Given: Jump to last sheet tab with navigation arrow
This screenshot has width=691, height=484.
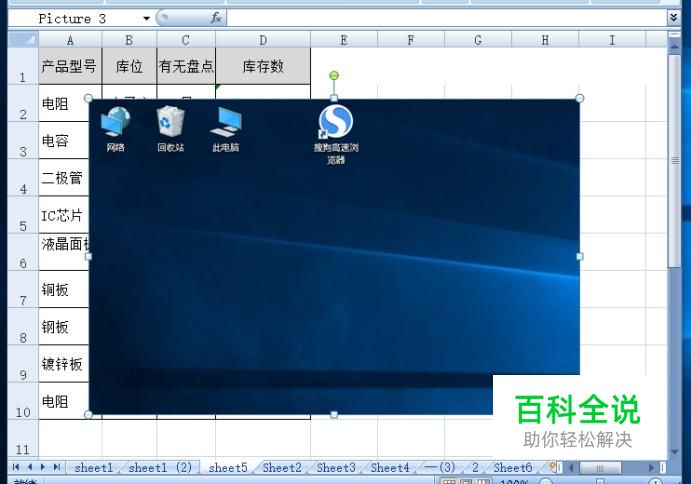Looking at the screenshot, I should pyautogui.click(x=56, y=467).
